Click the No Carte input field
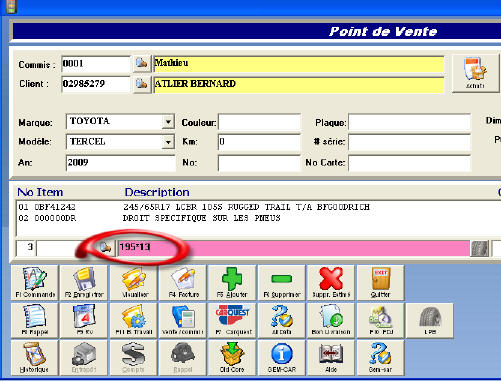The width and height of the screenshot is (501, 381). [x=410, y=163]
